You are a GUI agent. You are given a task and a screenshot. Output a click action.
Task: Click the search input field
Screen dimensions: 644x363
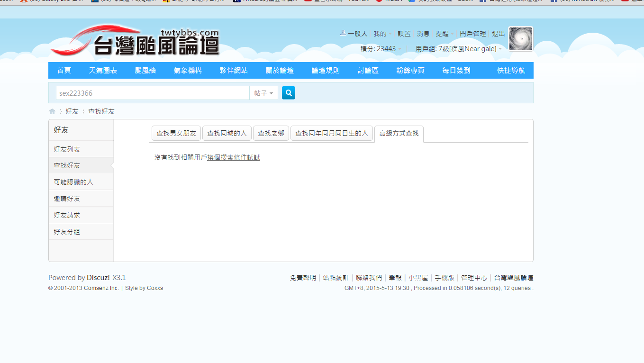pos(153,93)
